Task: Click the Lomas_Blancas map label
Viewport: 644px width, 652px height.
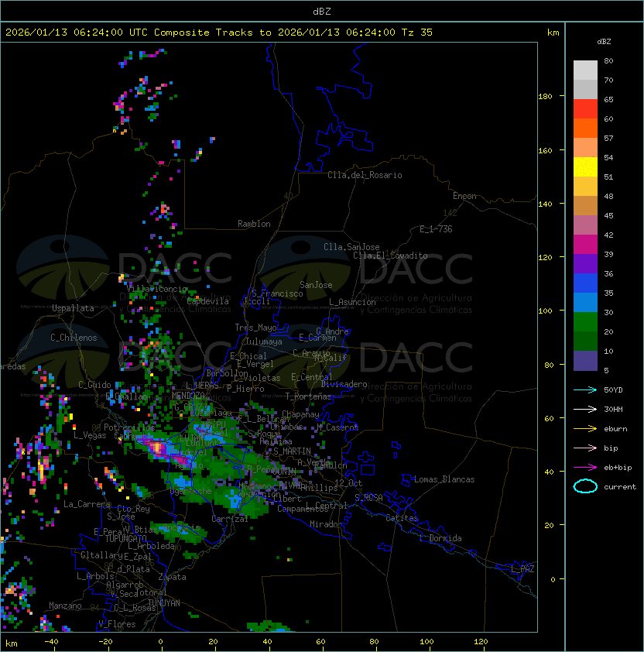Action: (x=444, y=479)
